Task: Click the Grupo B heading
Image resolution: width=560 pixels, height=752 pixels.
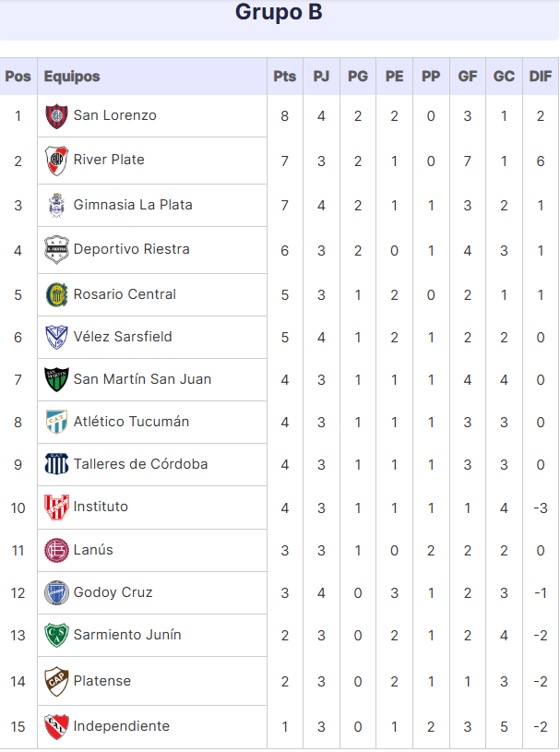Action: coord(279,12)
